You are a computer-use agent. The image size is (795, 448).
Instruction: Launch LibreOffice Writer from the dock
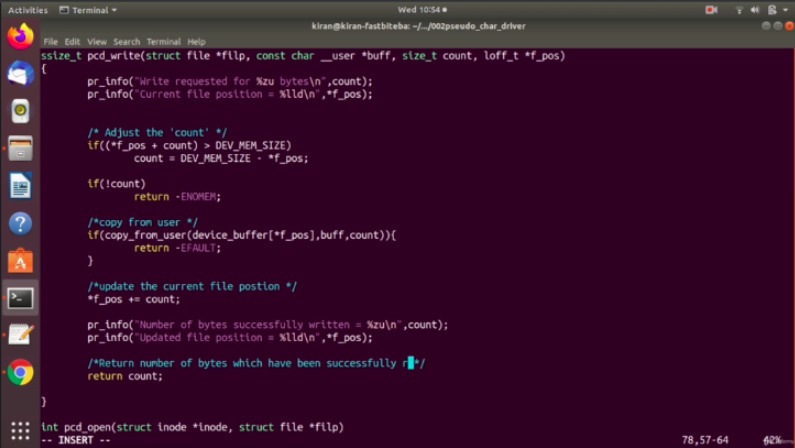click(x=20, y=186)
